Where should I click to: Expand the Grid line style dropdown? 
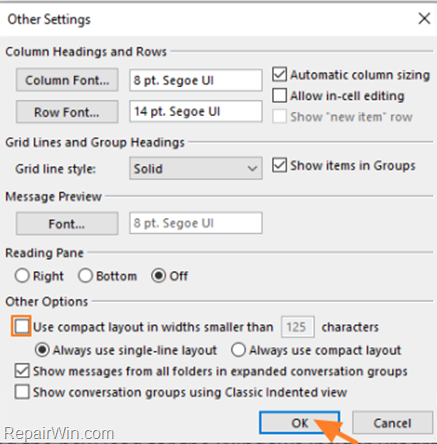tap(196, 169)
